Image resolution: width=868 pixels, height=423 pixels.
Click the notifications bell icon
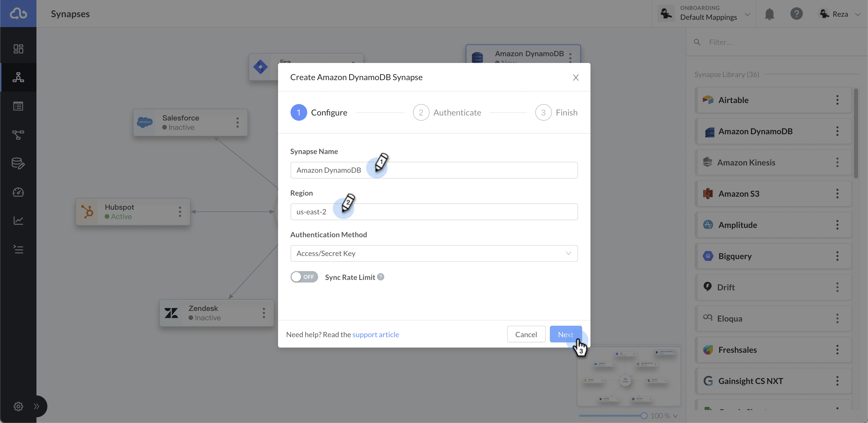769,14
